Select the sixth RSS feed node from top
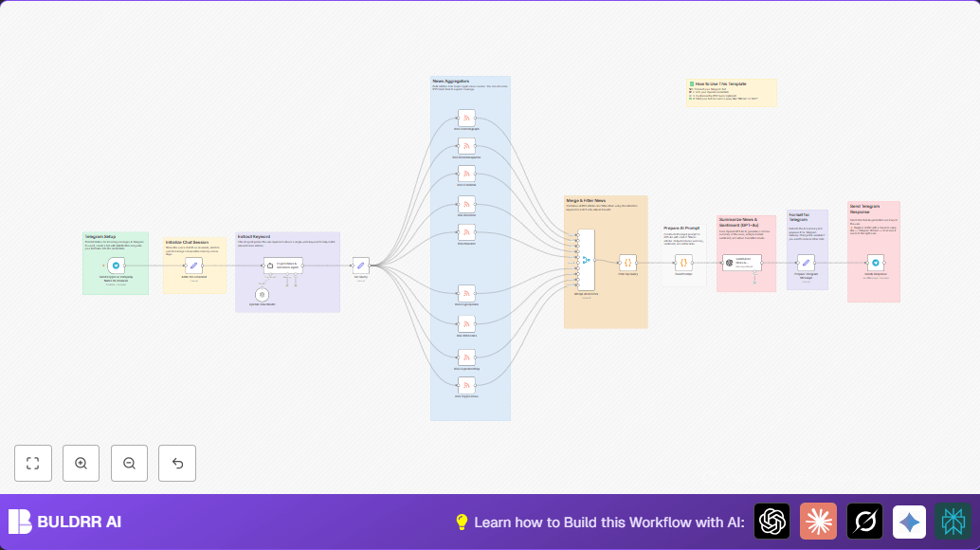Screen dimensions: 980x550 coord(466,293)
